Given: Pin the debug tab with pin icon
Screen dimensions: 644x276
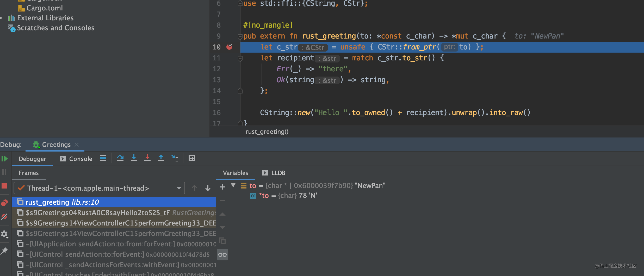Looking at the screenshot, I should [x=4, y=251].
